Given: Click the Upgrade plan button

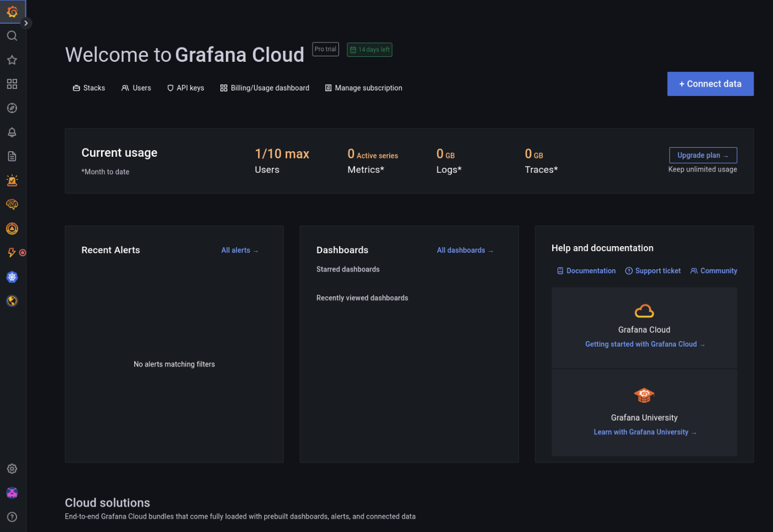Looking at the screenshot, I should click(x=703, y=155).
